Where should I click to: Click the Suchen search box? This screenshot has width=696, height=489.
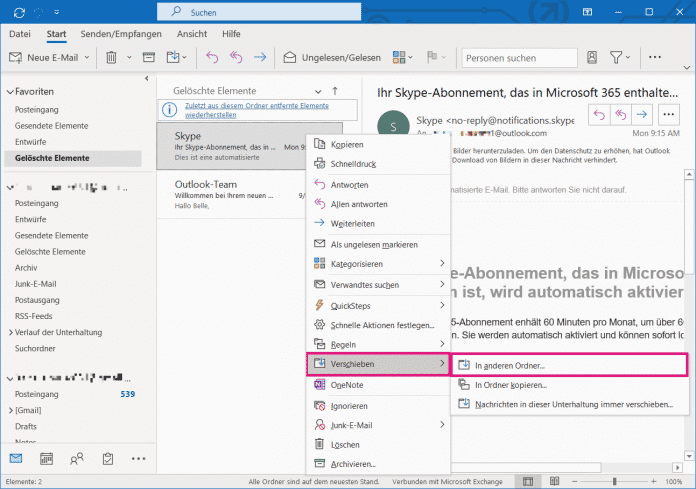tap(259, 12)
